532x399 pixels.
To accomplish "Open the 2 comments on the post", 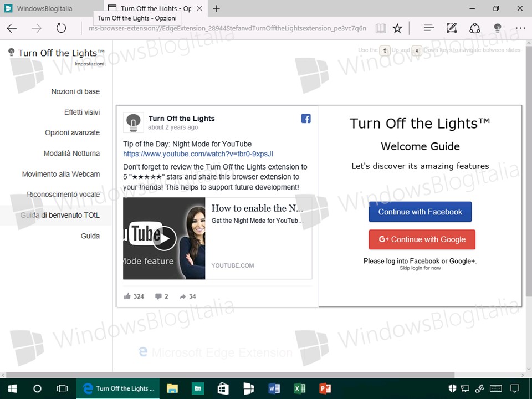I will (x=161, y=296).
